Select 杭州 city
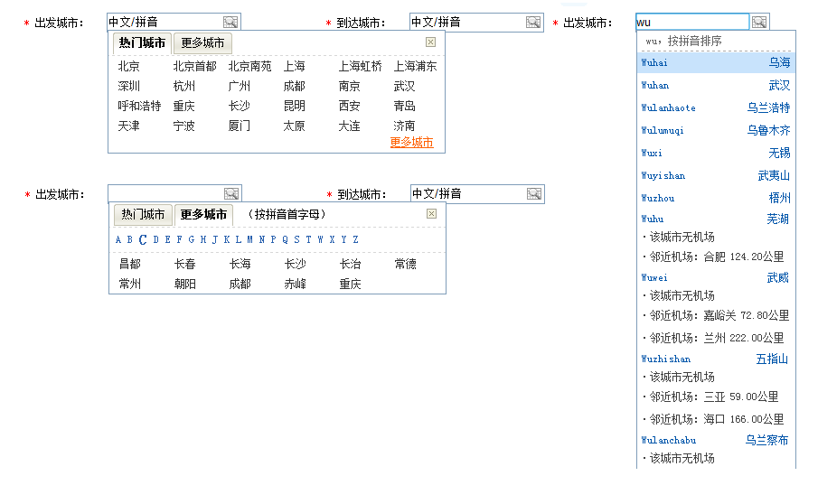818x504 pixels. pos(184,86)
